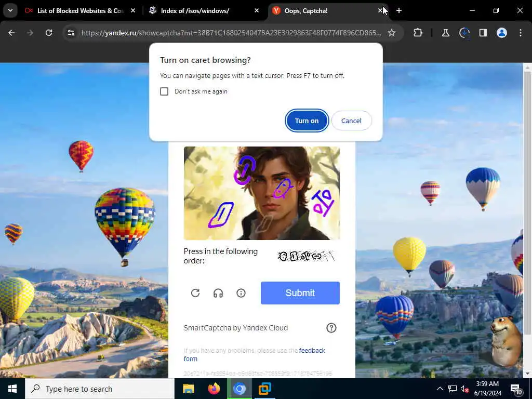Open the Extensions puzzle icon
This screenshot has height=399, width=532.
coord(418,33)
